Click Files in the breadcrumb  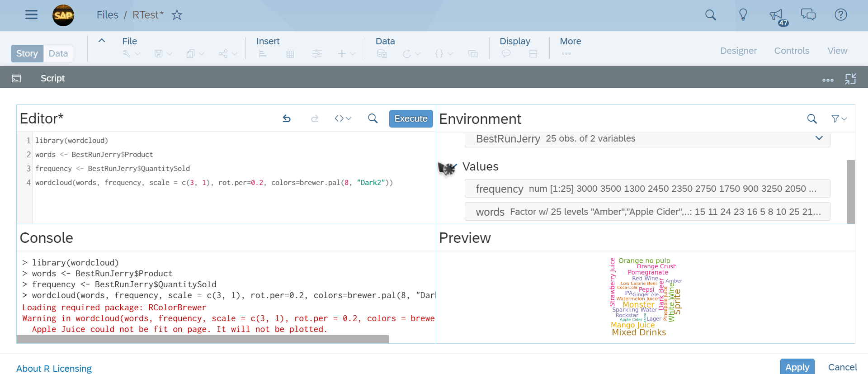(x=107, y=15)
